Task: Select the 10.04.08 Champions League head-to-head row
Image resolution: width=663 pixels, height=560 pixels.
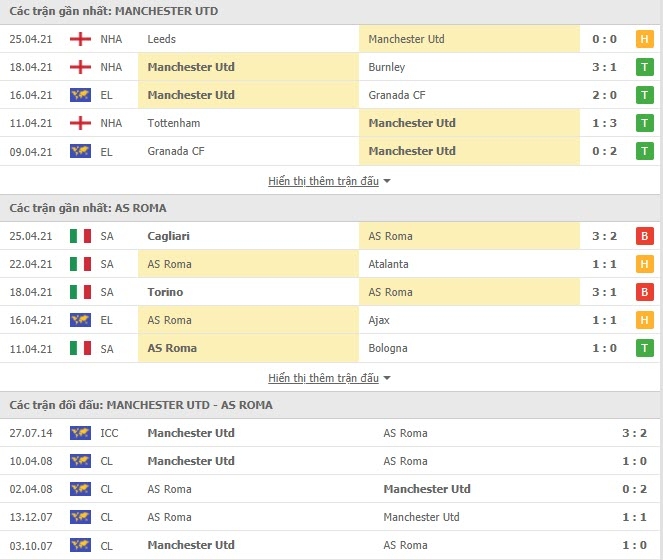Action: tap(330, 461)
